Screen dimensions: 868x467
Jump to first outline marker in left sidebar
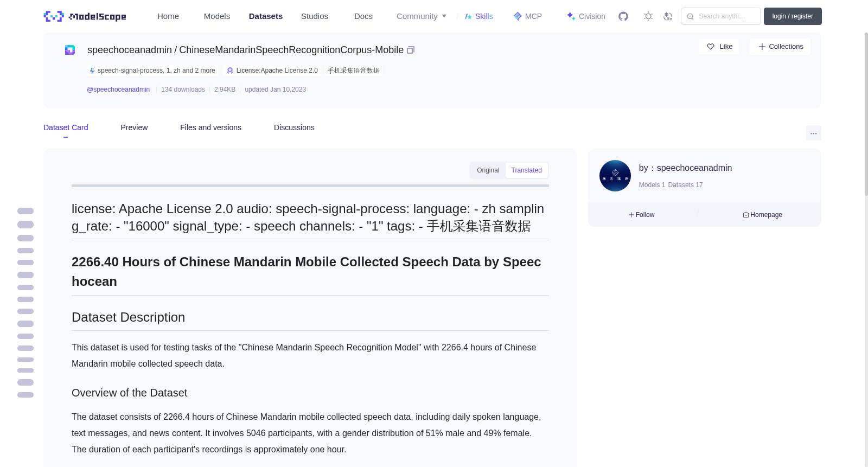(x=25, y=211)
